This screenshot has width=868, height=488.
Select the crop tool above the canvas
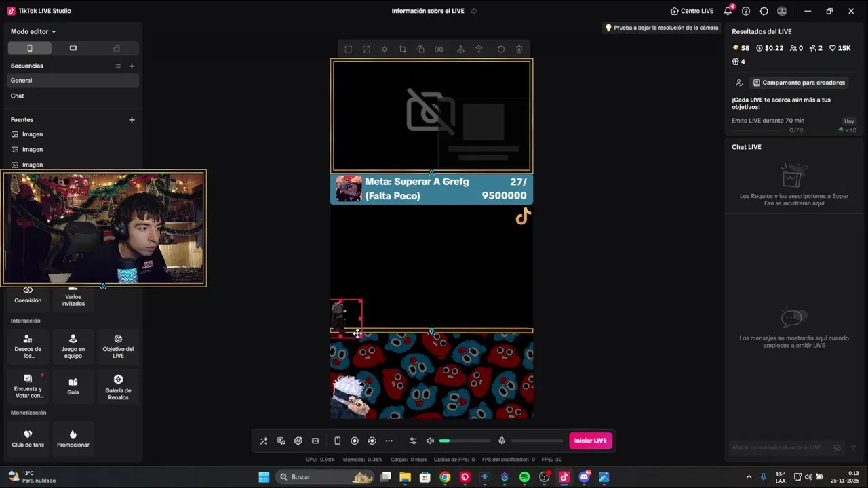click(402, 49)
